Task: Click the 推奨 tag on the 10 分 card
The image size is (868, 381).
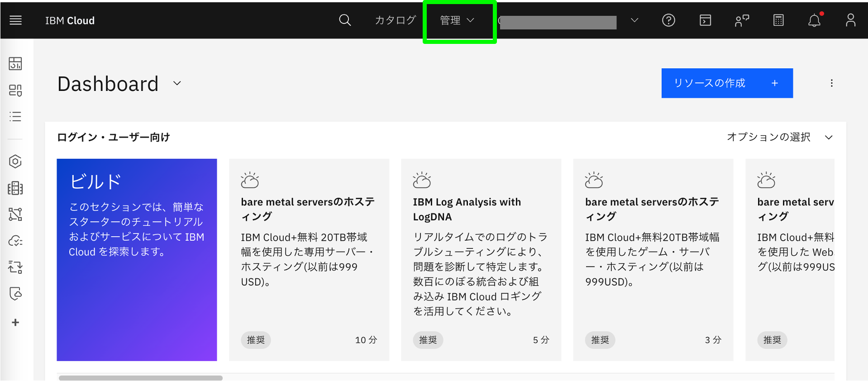Action: (x=256, y=340)
